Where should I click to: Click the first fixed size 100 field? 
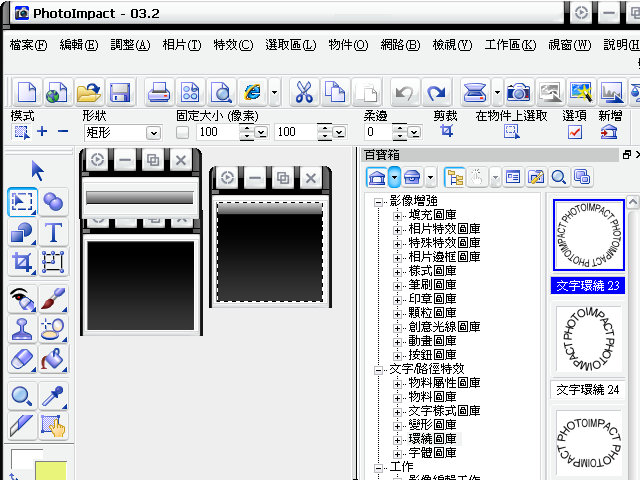tap(218, 132)
